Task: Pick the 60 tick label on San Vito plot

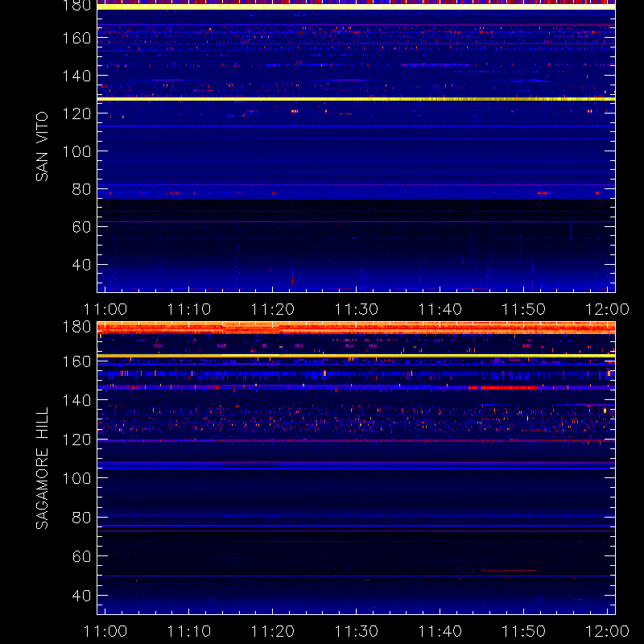Action: [81, 227]
